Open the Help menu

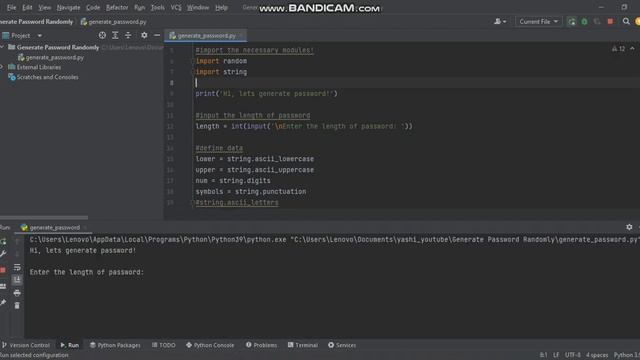(221, 7)
